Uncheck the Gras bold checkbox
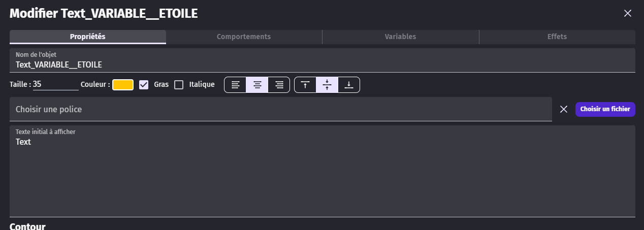 click(x=144, y=85)
